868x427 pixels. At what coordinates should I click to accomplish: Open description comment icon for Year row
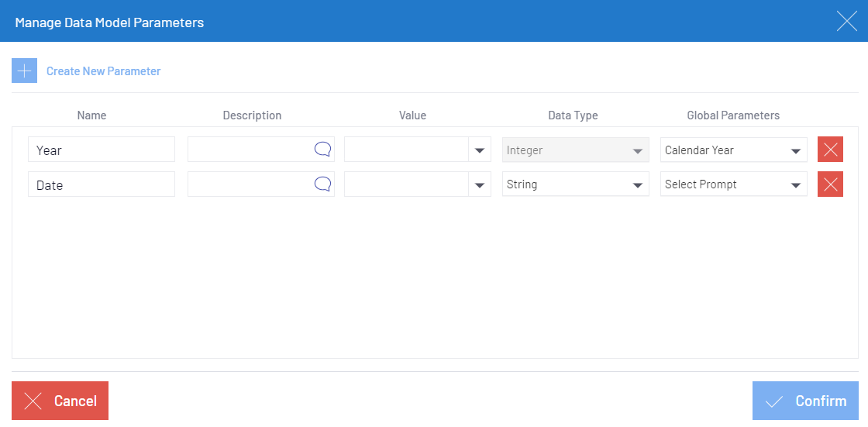322,150
